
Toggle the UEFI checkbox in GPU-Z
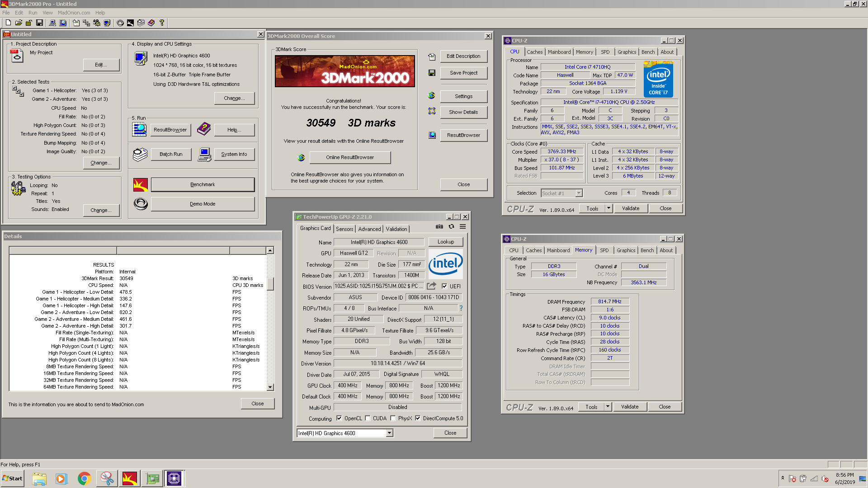click(x=444, y=286)
